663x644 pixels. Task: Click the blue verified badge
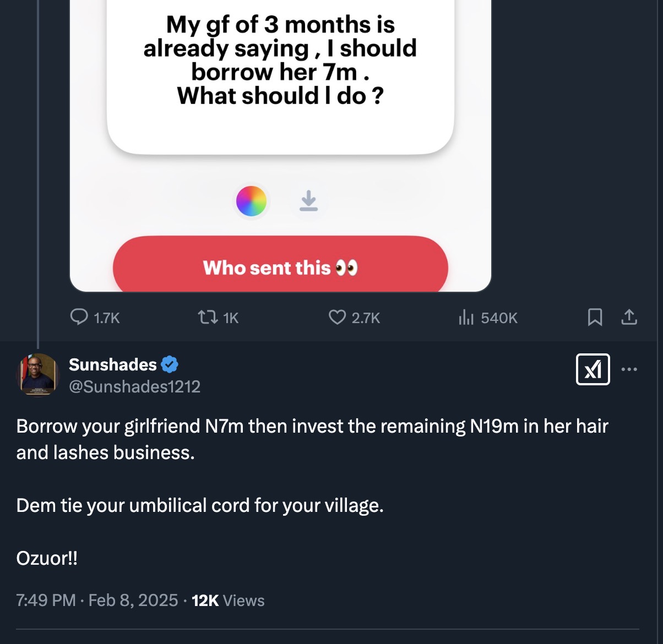click(x=170, y=364)
